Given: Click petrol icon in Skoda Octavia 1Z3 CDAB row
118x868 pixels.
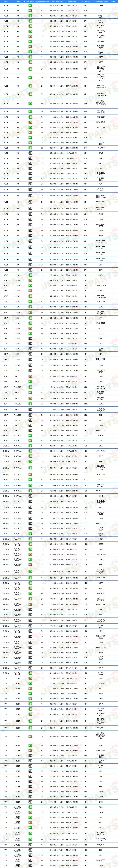Looking at the screenshot, I should tap(30, 480).
